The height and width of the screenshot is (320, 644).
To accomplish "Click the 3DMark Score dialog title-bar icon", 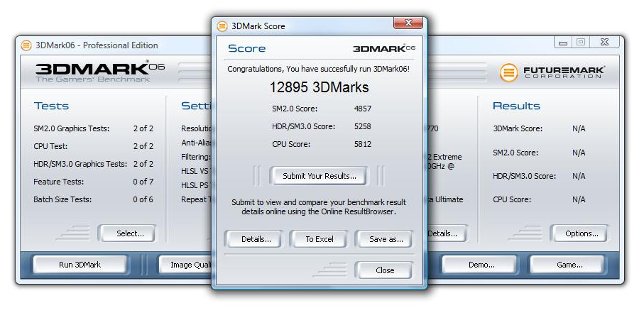I will coord(222,26).
